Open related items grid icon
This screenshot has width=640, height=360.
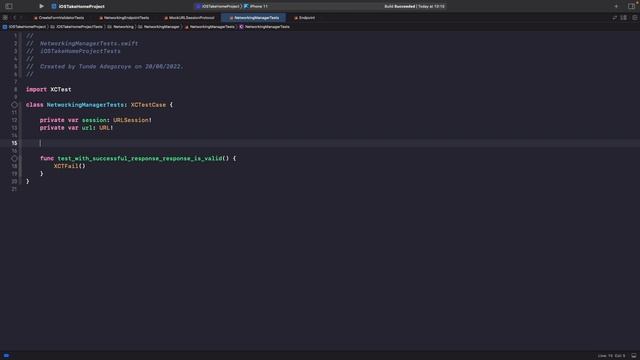[5, 18]
